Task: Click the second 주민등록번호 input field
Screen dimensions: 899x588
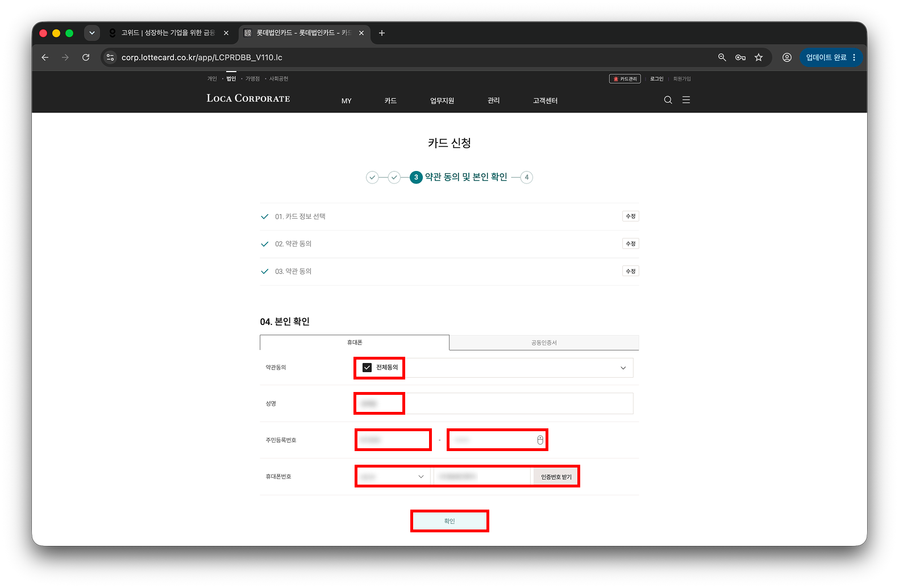Action: pos(497,440)
